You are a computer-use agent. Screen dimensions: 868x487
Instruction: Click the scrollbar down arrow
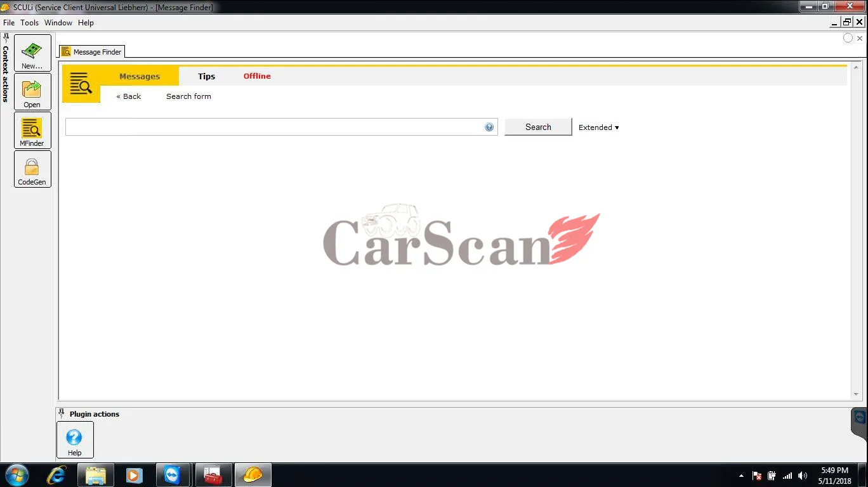tap(856, 394)
